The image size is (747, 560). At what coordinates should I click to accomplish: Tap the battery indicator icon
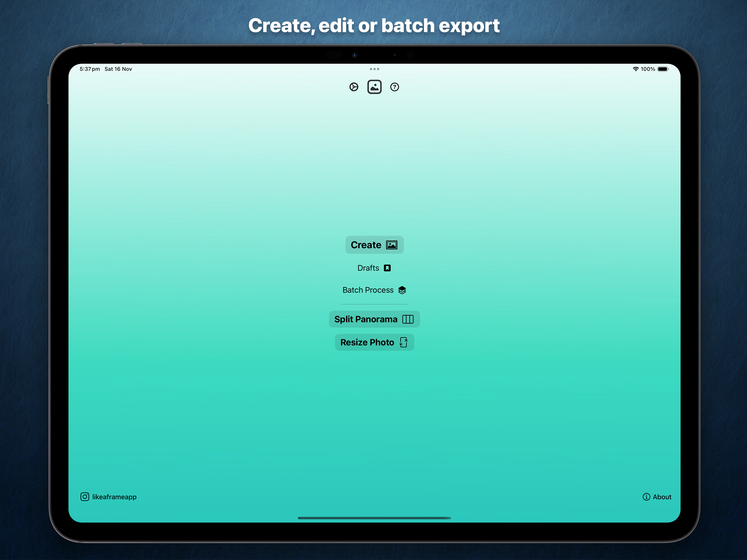[663, 69]
